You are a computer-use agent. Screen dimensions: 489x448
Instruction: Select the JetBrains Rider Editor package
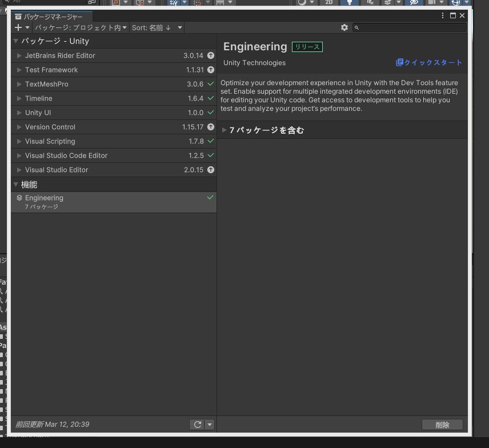(114, 55)
